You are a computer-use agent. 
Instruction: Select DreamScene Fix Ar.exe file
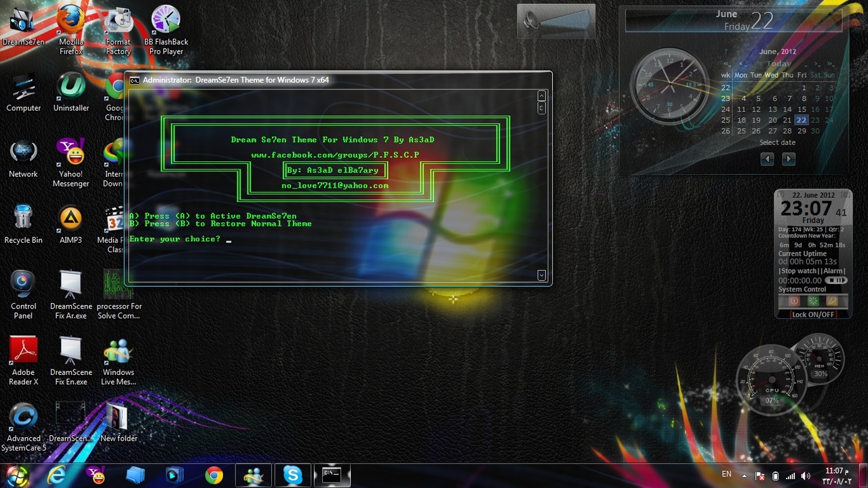click(71, 296)
